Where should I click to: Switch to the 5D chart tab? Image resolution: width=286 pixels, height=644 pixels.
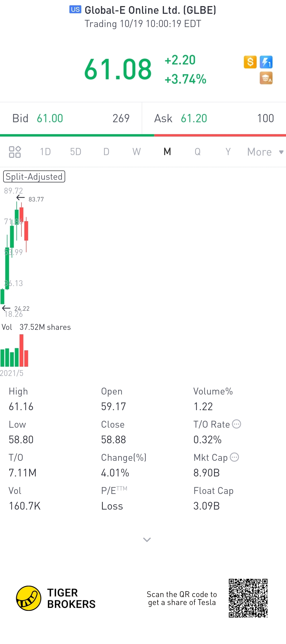pos(75,152)
